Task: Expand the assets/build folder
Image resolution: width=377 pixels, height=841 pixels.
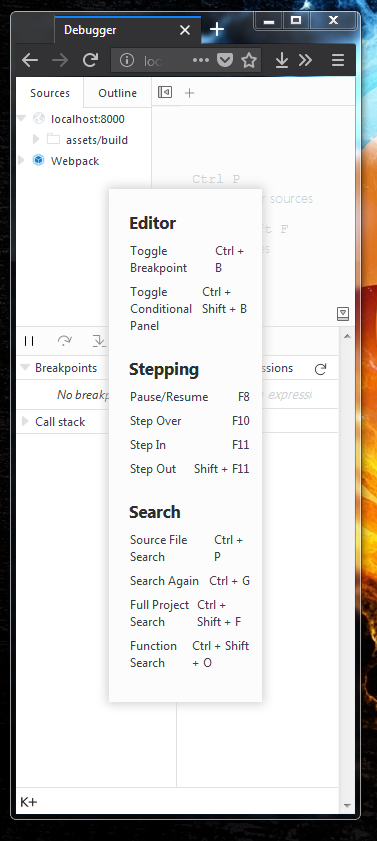Action: click(36, 139)
